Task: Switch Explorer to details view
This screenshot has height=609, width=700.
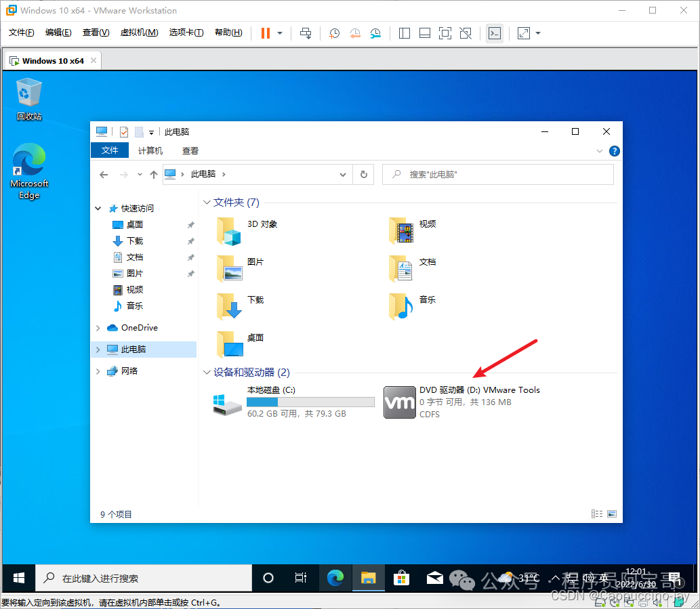Action: pyautogui.click(x=597, y=514)
